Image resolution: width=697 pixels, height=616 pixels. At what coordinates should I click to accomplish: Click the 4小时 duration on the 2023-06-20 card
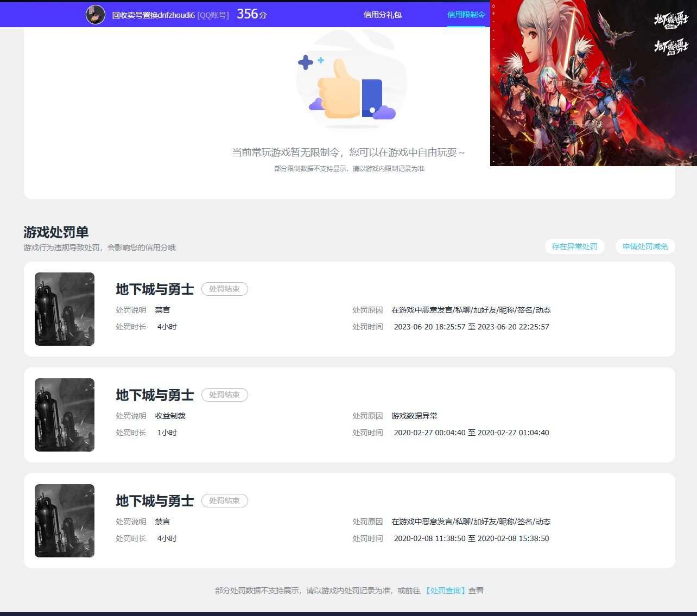(167, 327)
